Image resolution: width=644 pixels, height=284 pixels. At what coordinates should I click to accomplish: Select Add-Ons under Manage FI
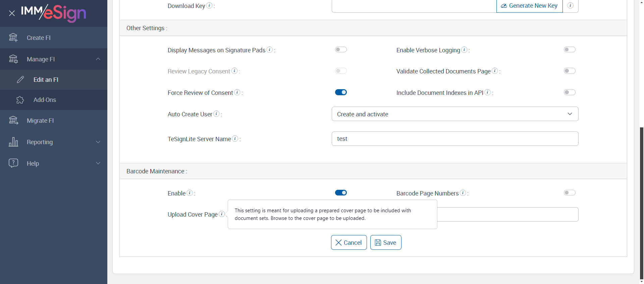[45, 100]
